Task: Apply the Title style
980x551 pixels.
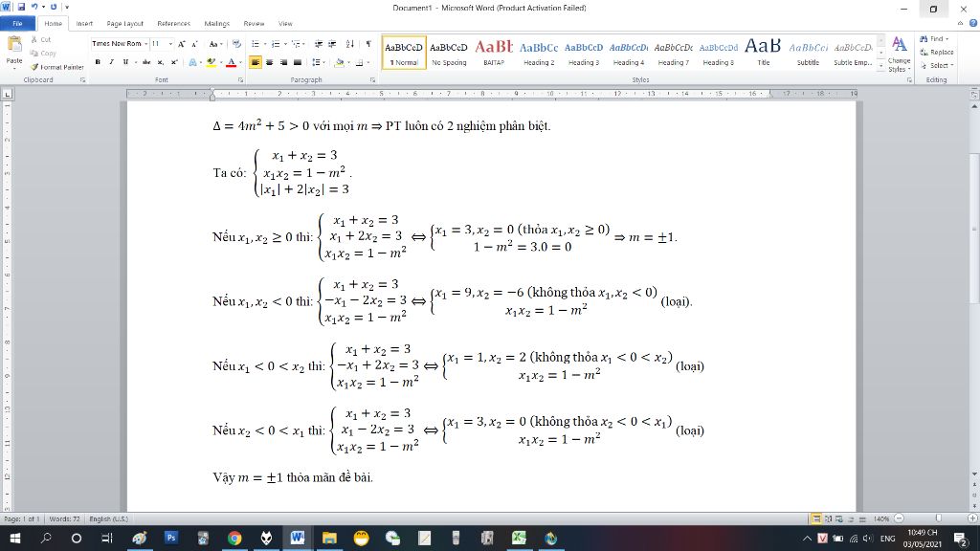Action: [763, 53]
